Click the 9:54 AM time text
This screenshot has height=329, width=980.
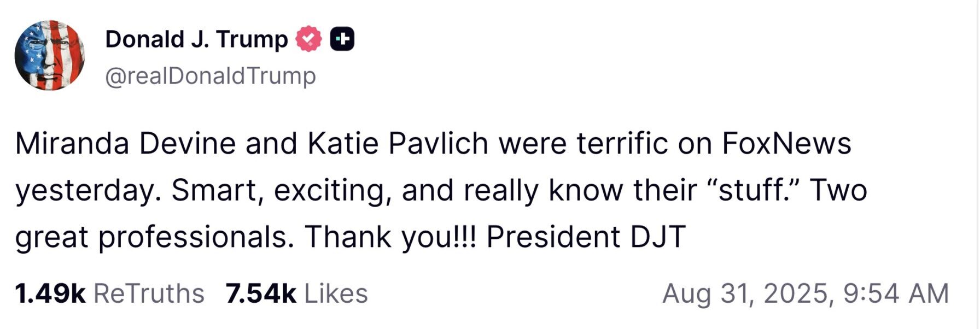(x=896, y=293)
